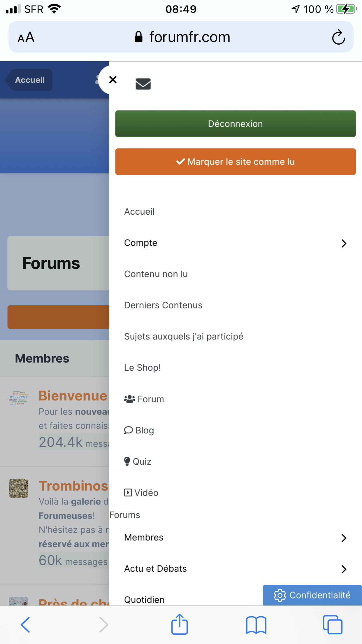Open the Quiz lightbulb link
The image size is (362, 644).
138,461
